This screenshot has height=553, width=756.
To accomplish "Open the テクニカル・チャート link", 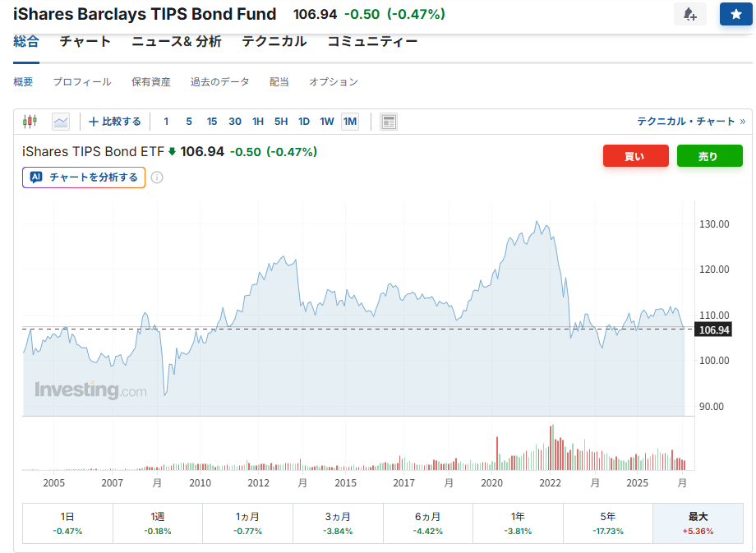I will pos(691,122).
